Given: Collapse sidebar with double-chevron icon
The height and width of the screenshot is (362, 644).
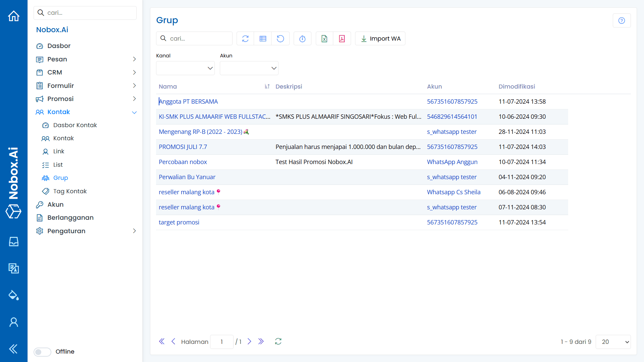Looking at the screenshot, I should pos(14,349).
